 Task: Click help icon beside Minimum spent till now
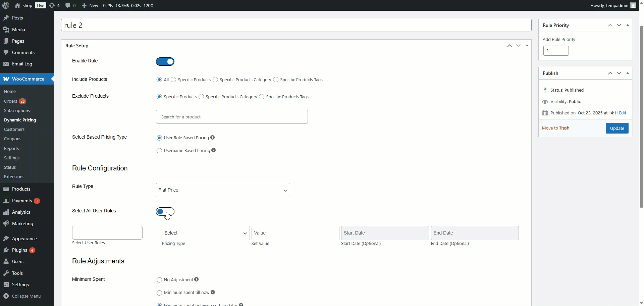point(213,292)
